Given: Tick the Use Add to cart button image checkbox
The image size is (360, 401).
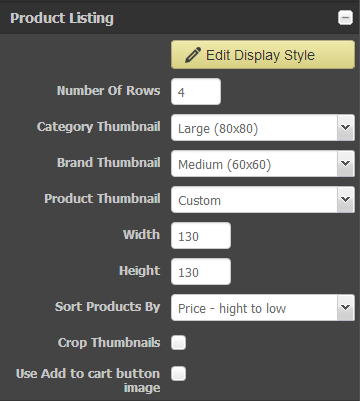Looking at the screenshot, I should pyautogui.click(x=179, y=373).
